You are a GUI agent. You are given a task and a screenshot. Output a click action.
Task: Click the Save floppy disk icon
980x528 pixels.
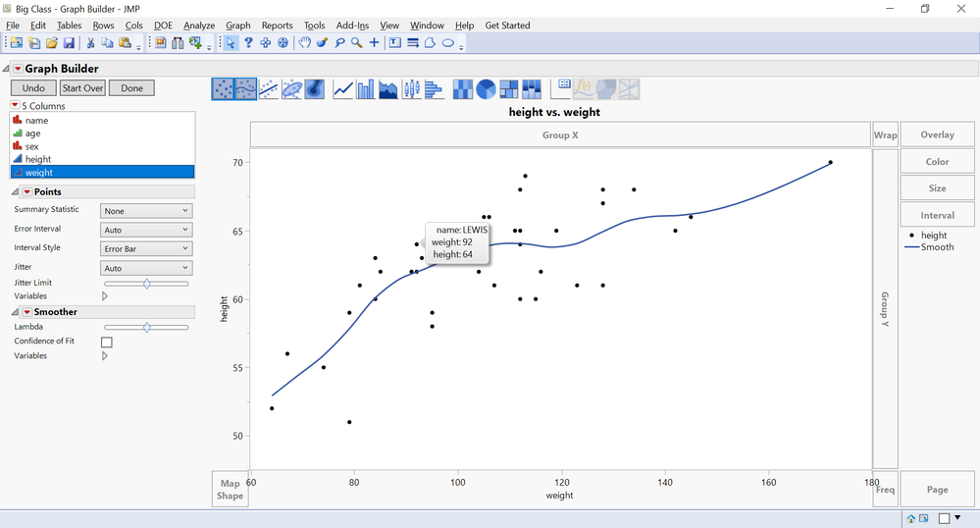pyautogui.click(x=69, y=42)
